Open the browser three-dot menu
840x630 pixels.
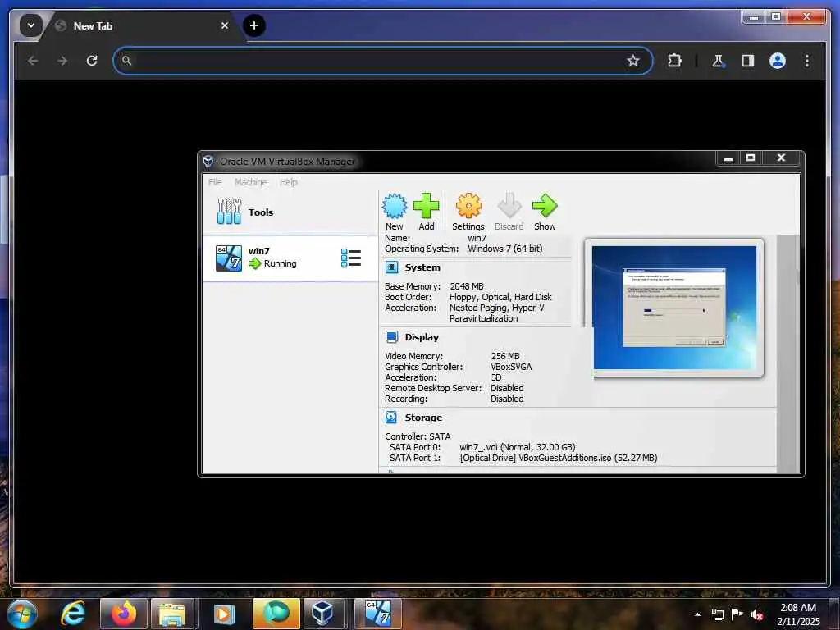pyautogui.click(x=807, y=61)
